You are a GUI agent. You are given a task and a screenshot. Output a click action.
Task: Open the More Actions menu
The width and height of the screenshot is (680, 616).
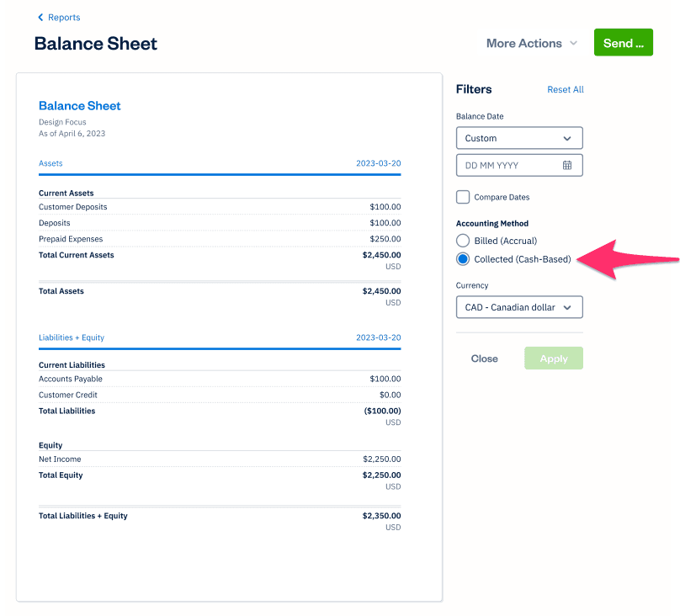[x=523, y=44]
